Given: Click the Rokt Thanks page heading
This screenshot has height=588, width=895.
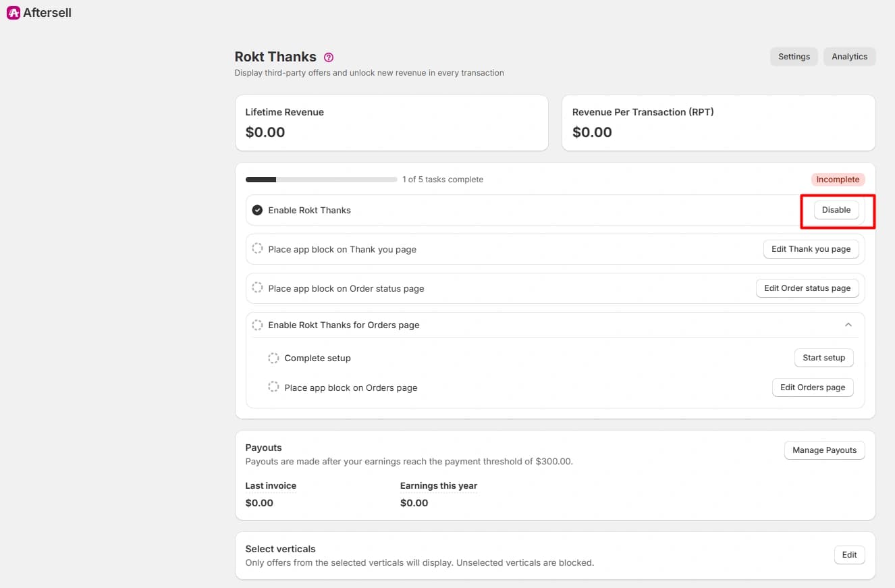Looking at the screenshot, I should (x=275, y=57).
